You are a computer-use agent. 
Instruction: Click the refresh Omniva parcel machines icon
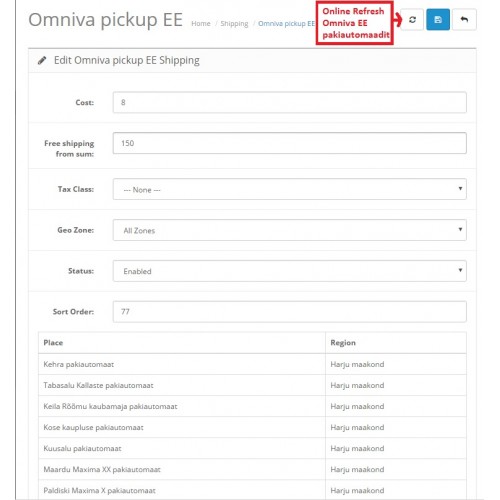412,20
